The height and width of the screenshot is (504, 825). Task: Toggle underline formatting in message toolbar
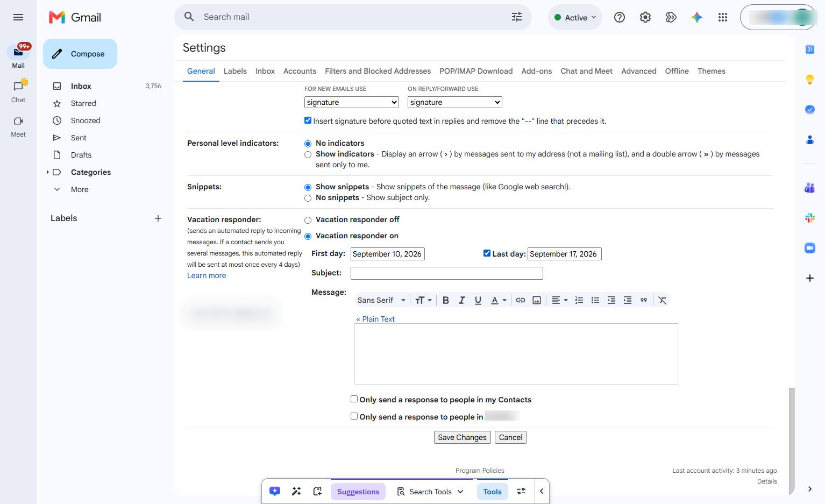point(478,300)
